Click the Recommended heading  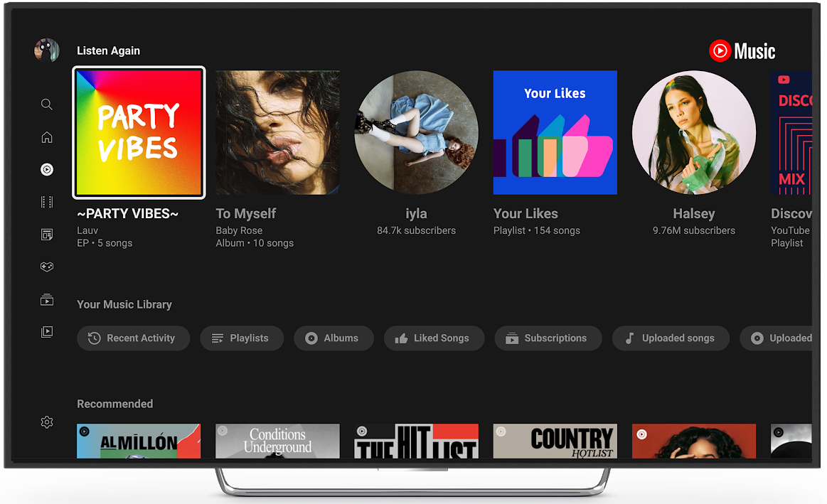click(x=115, y=404)
